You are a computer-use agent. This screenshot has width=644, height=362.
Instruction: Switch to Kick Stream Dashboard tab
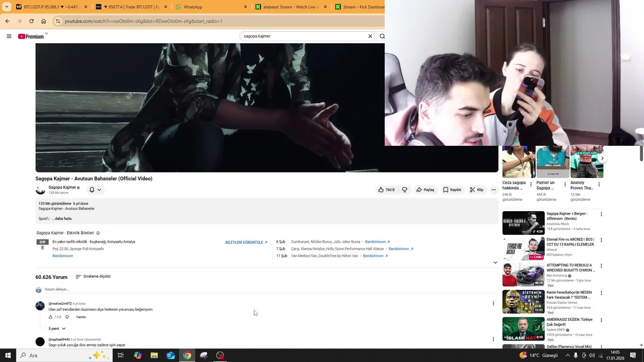359,7
